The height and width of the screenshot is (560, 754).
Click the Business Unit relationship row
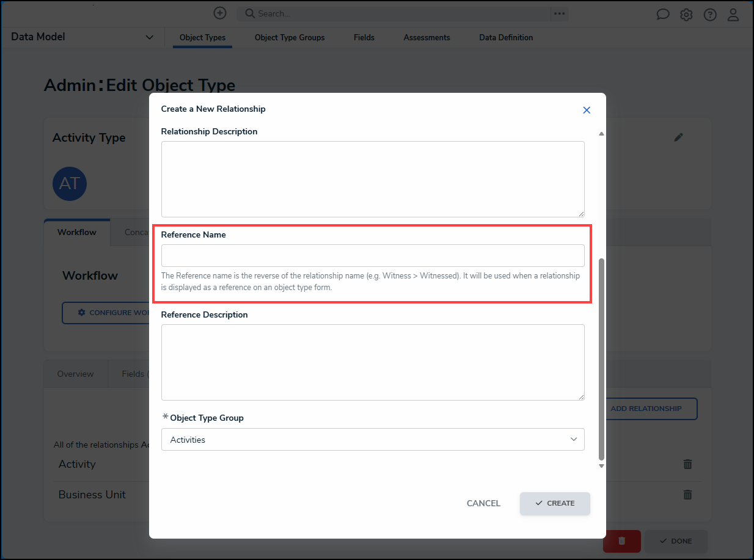pos(377,495)
